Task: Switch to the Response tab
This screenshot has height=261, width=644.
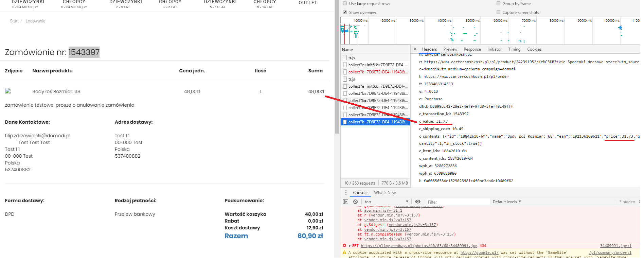Action: [472, 49]
